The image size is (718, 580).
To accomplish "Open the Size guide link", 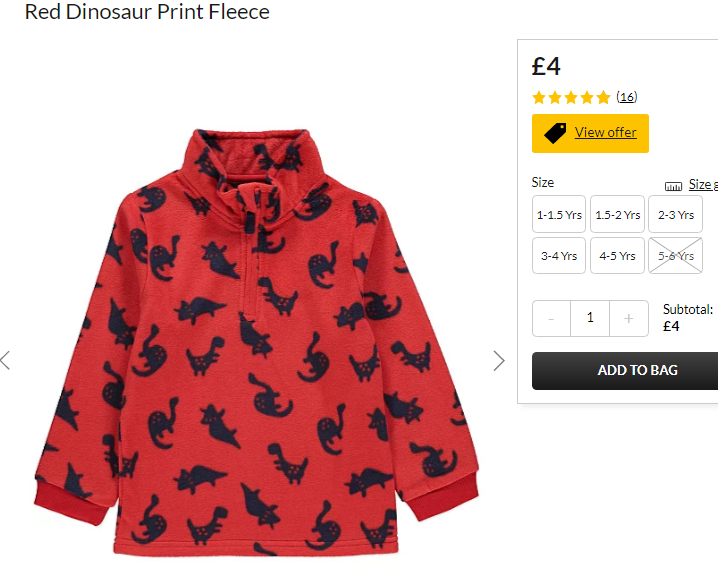I will 703,184.
